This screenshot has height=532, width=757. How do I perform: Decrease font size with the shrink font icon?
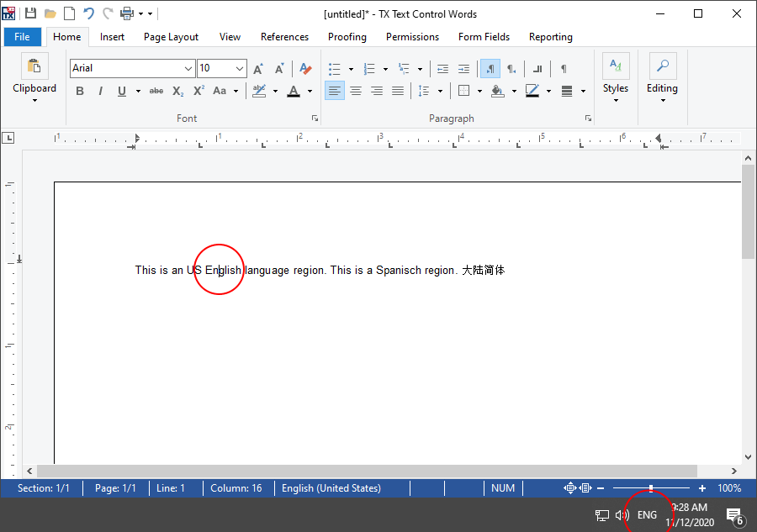point(279,68)
